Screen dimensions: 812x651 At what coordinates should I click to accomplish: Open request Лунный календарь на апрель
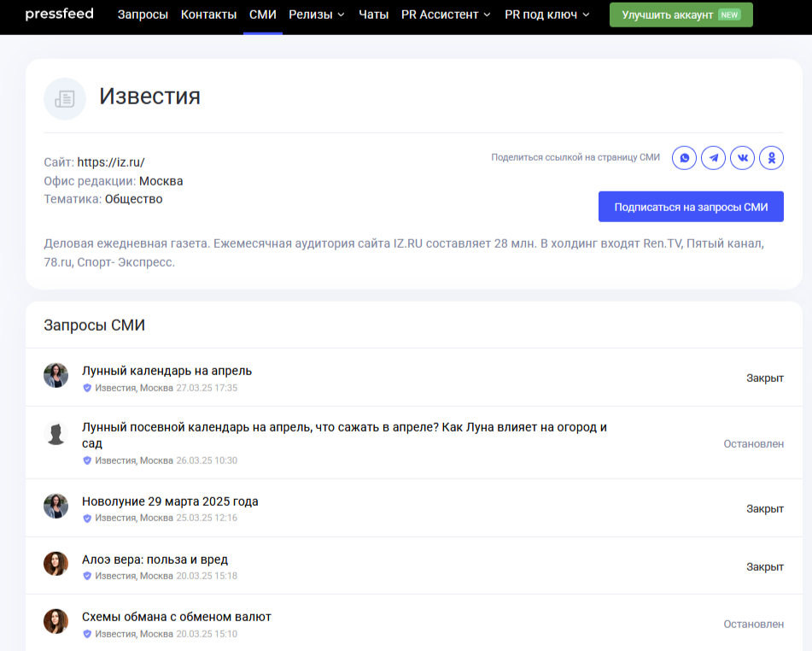point(166,371)
